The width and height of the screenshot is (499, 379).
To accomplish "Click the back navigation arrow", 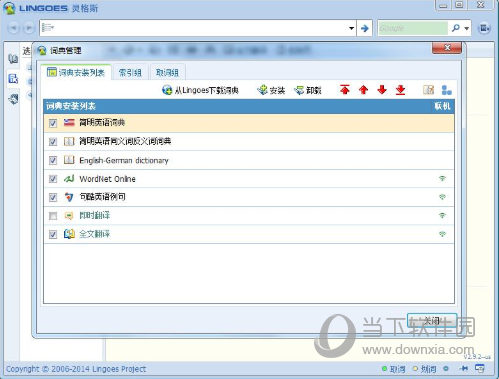I will pyautogui.click(x=14, y=28).
